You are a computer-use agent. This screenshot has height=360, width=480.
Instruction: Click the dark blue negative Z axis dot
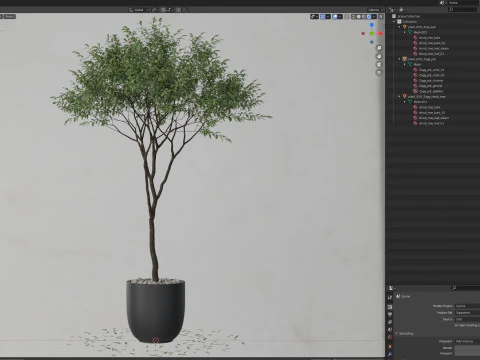point(372,42)
